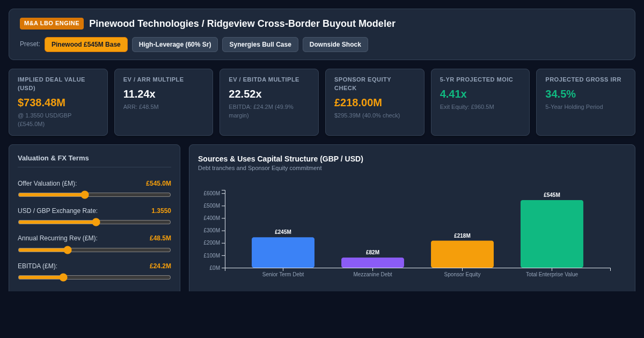The image size is (644, 338).
Task: Click the USD / GBP Exchange Rate slider
Action: [x=94, y=222]
